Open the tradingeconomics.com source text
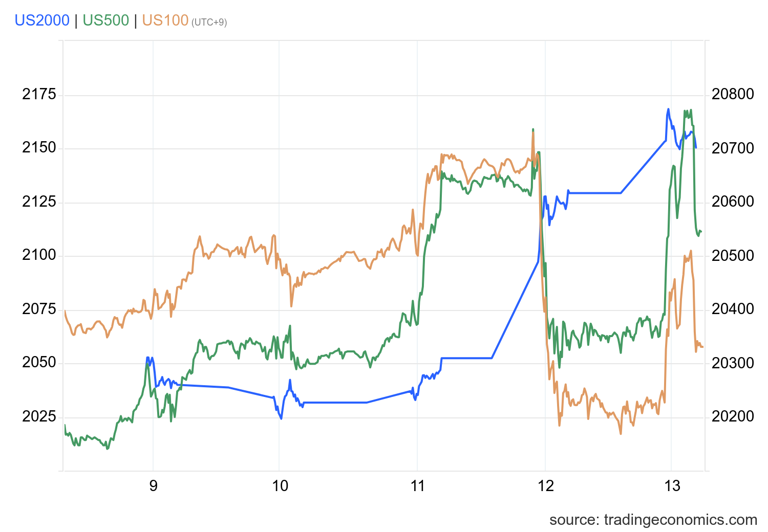 coord(653,520)
